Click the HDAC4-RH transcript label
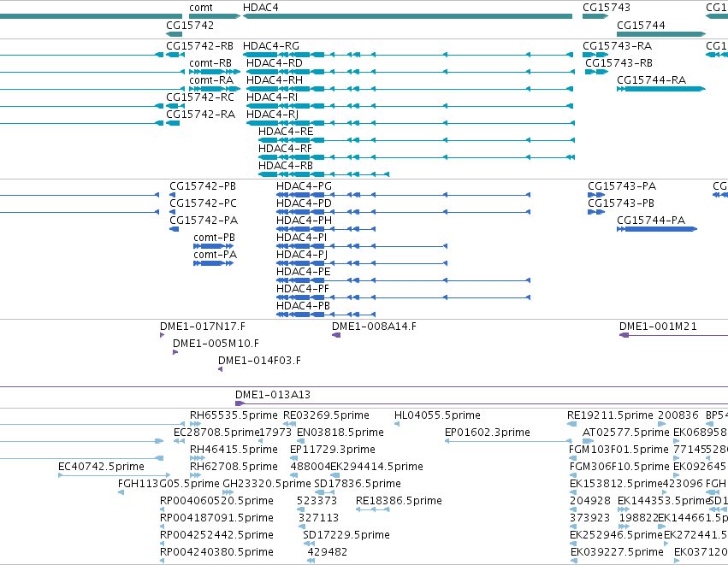 tap(275, 80)
